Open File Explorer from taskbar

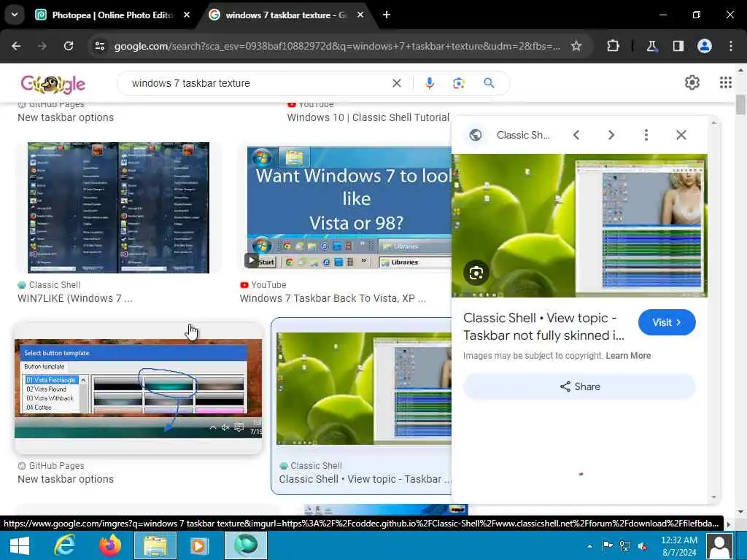[155, 545]
